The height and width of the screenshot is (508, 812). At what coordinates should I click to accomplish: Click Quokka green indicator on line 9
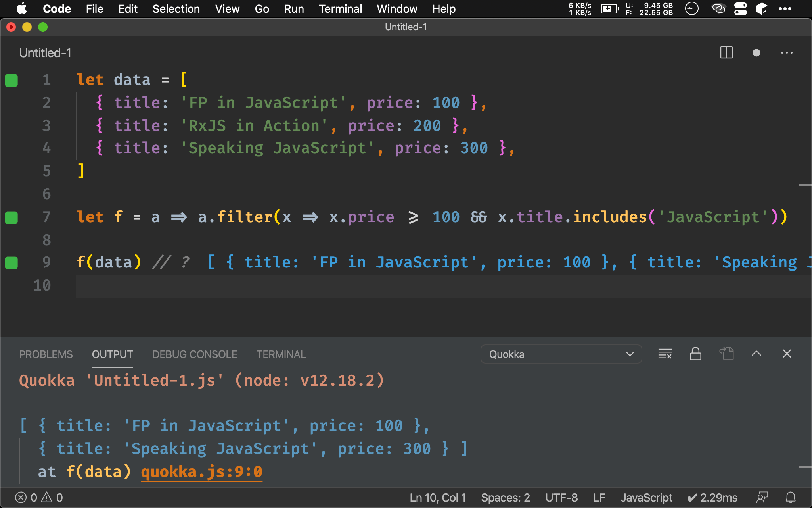[11, 263]
